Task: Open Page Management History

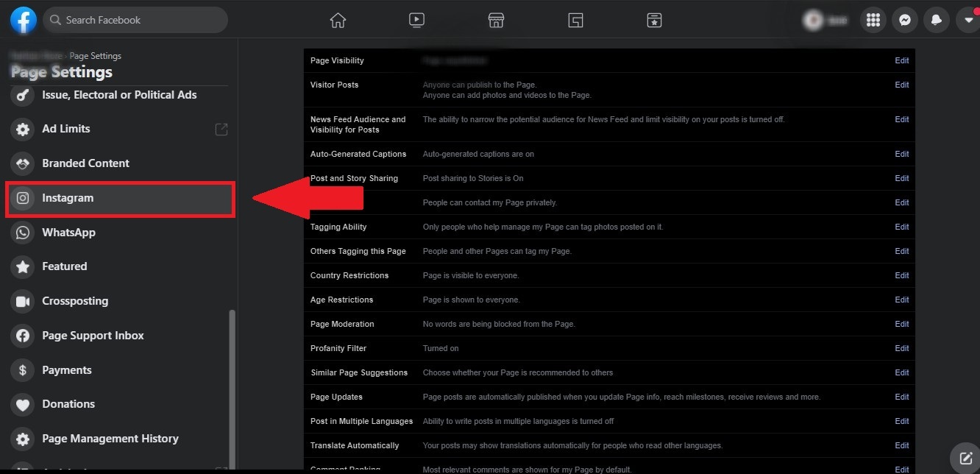Action: pyautogui.click(x=120, y=439)
